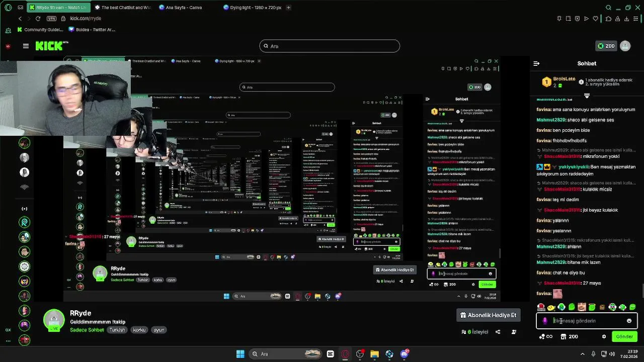Insert the face photo emote in quick row
This screenshot has height=362, width=644.
582,307
